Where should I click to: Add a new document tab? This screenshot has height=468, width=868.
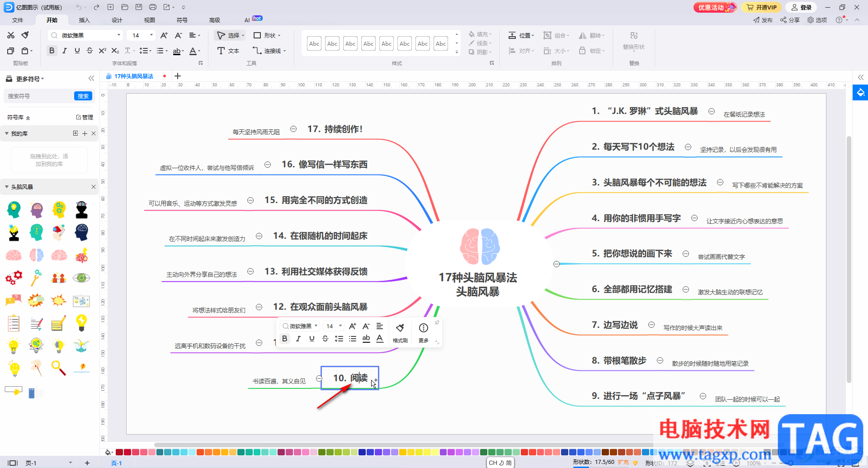click(178, 76)
